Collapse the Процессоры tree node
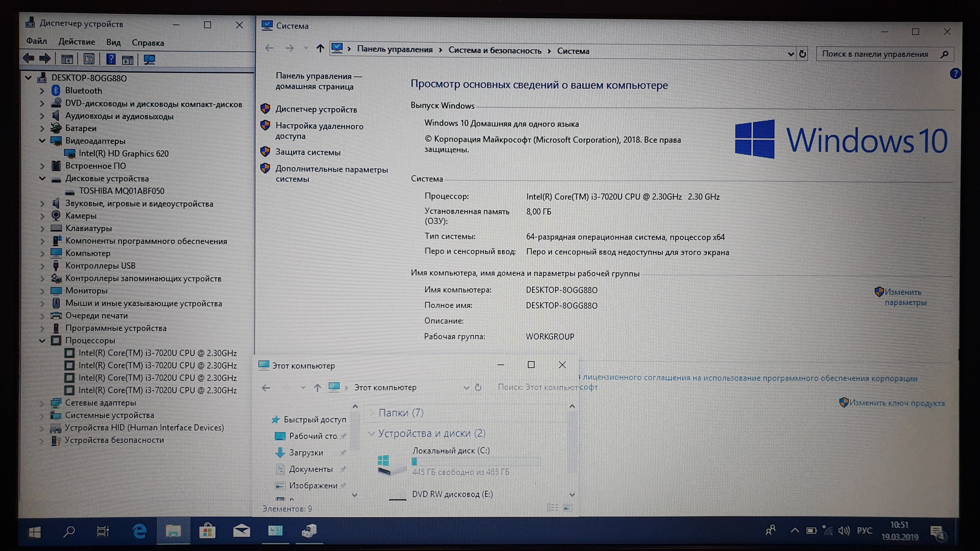 42,341
